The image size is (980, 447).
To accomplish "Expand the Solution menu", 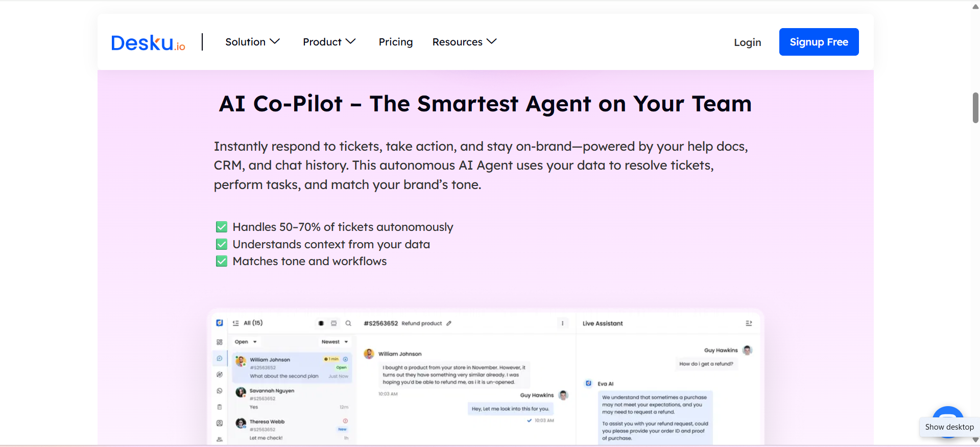I will [x=253, y=42].
